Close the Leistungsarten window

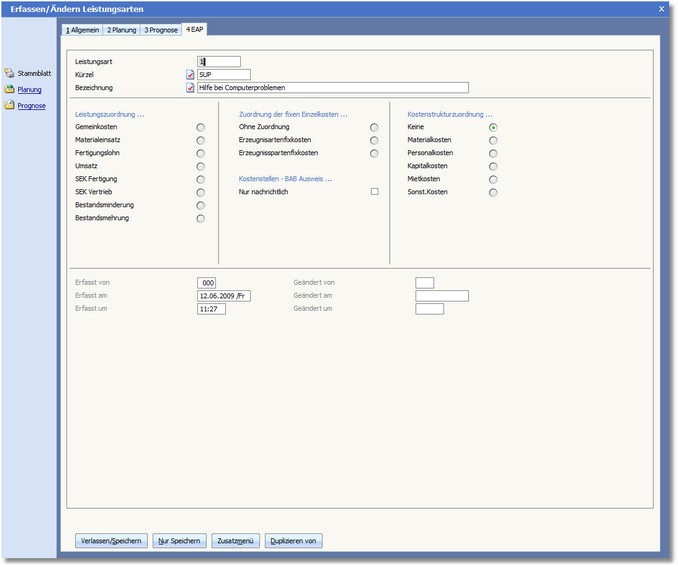(661, 8)
